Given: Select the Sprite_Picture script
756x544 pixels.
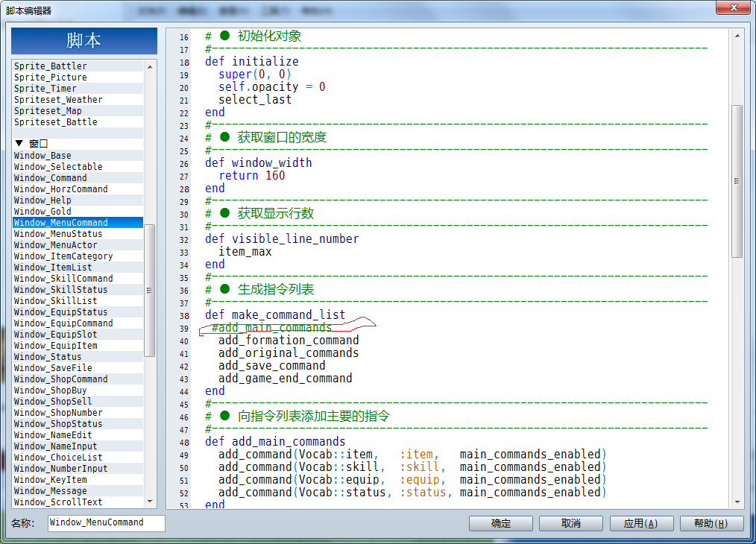Looking at the screenshot, I should pyautogui.click(x=78, y=77).
